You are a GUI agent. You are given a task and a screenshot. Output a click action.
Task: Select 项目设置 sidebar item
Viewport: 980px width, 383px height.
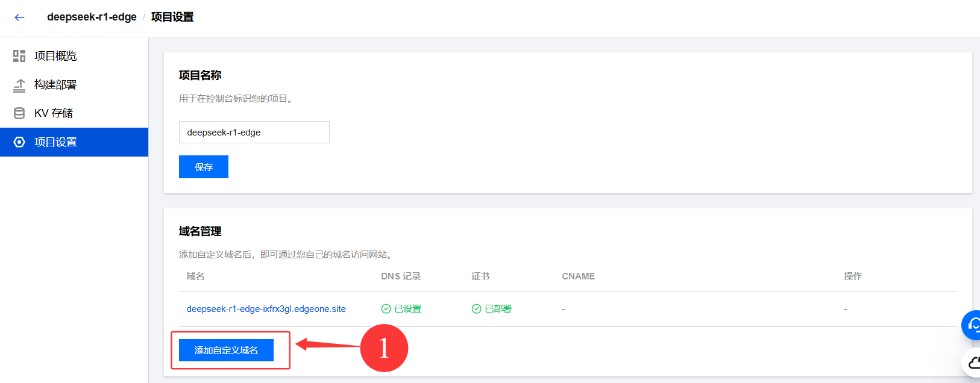point(74,142)
